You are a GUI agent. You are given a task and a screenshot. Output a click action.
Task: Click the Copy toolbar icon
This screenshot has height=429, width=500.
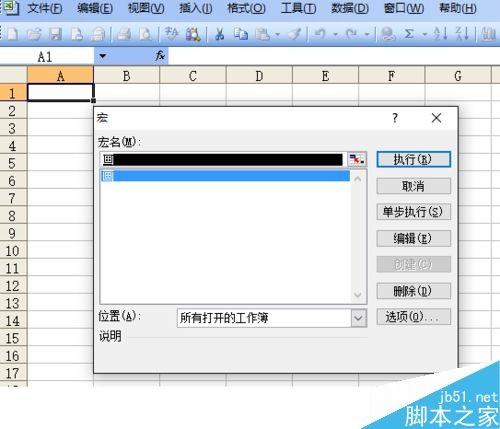pyautogui.click(x=241, y=34)
